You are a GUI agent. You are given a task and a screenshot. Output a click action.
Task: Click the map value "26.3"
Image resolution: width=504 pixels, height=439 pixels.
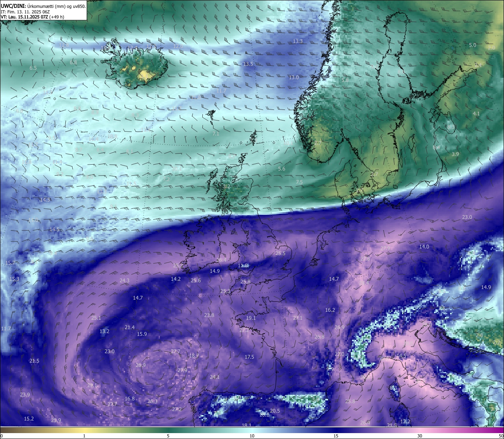click(152, 402)
